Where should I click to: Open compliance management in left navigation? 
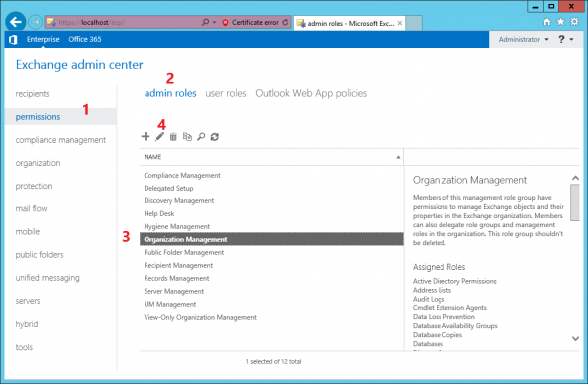[61, 140]
